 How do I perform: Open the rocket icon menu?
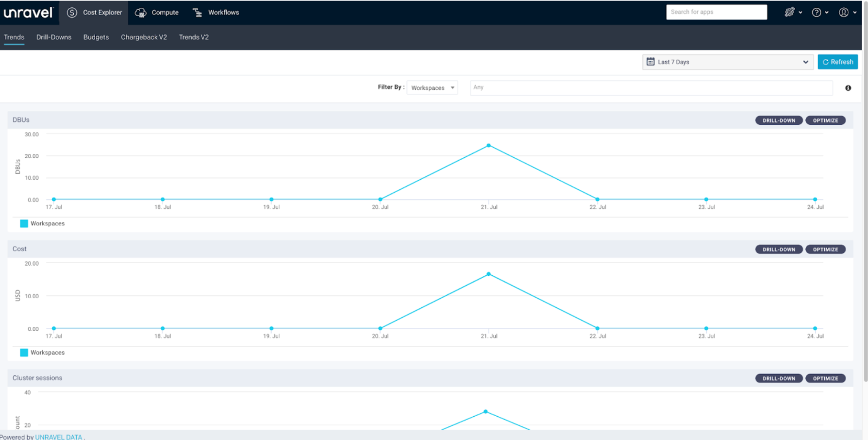(792, 12)
